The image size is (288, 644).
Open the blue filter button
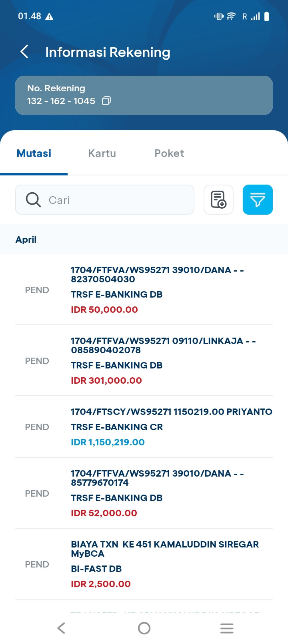[x=258, y=199]
